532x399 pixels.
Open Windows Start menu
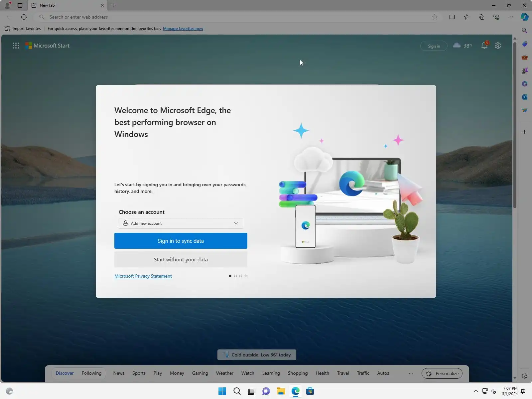pos(222,391)
